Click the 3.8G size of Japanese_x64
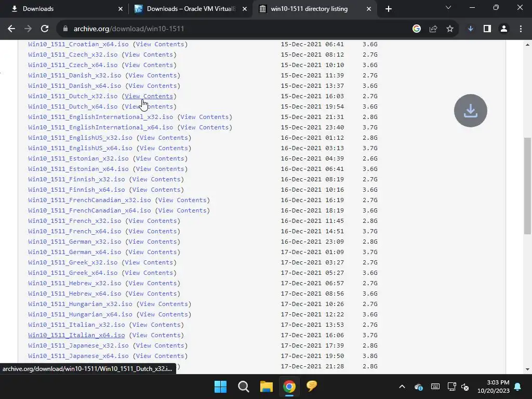The width and height of the screenshot is (532, 399). coord(370,355)
